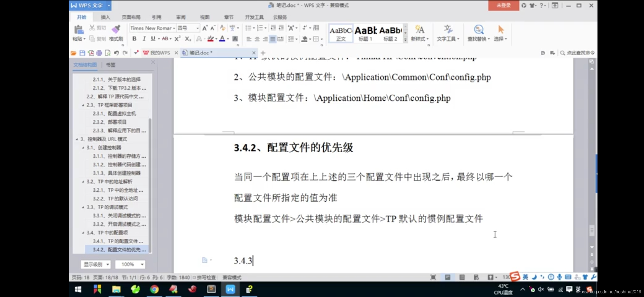The width and height of the screenshot is (644, 297).
Task: Switch to the 开发工具 ribbon tab
Action: point(254,17)
